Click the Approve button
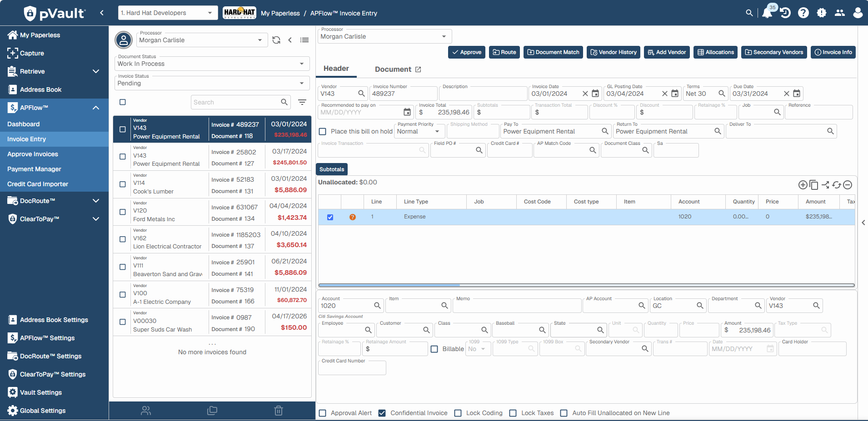Viewport: 868px width, 421px height. click(467, 52)
